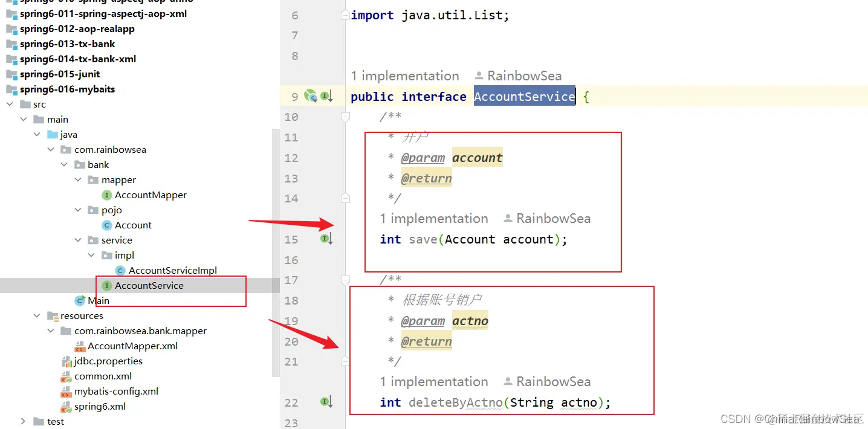Click the Main class icon in project tree
The height and width of the screenshot is (429, 868).
pos(80,301)
